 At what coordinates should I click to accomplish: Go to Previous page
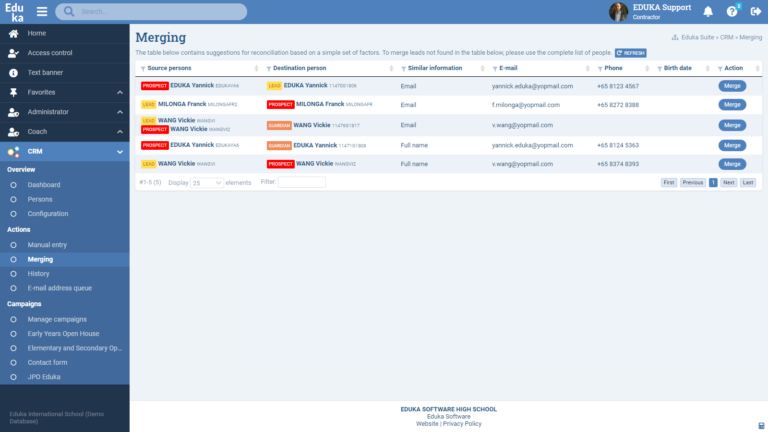coord(693,183)
